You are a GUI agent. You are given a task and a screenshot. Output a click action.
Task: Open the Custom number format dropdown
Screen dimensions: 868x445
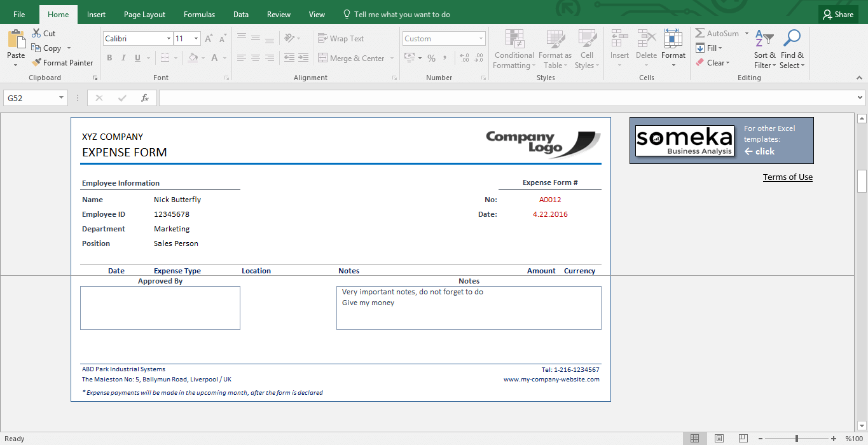point(481,39)
